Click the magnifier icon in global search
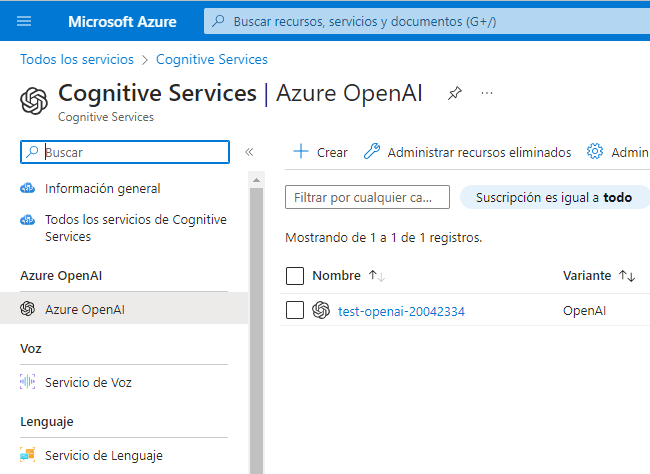The width and height of the screenshot is (650, 474). (x=218, y=21)
